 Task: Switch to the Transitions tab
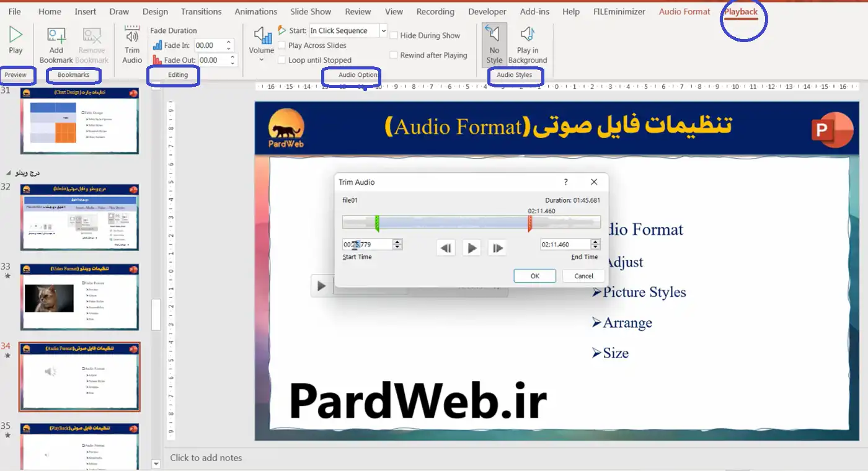(x=201, y=12)
